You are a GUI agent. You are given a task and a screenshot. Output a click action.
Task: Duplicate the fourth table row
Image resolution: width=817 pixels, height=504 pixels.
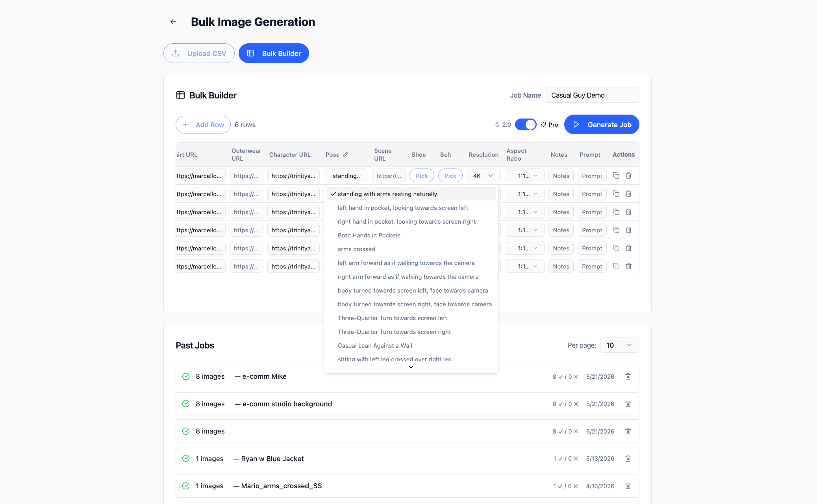(616, 230)
